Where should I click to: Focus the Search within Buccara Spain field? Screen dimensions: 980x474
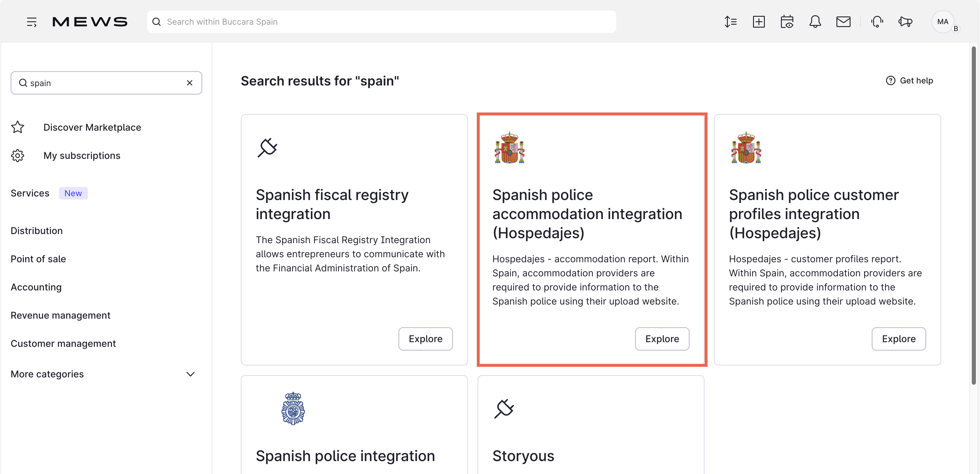[381, 22]
